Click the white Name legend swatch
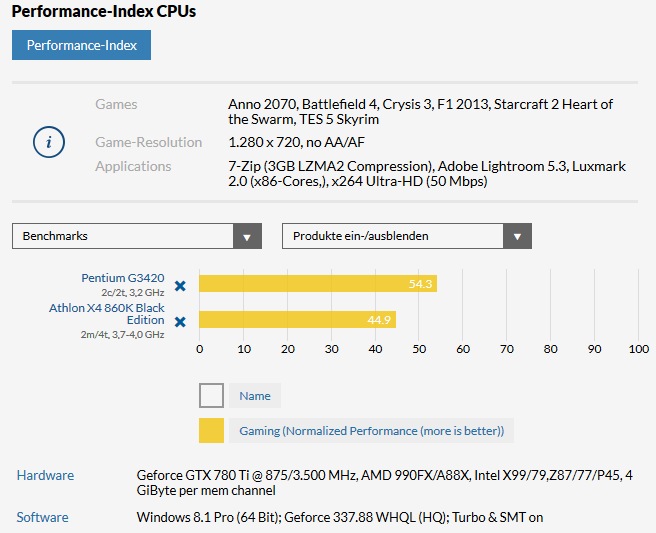The height and width of the screenshot is (533, 656). click(211, 395)
